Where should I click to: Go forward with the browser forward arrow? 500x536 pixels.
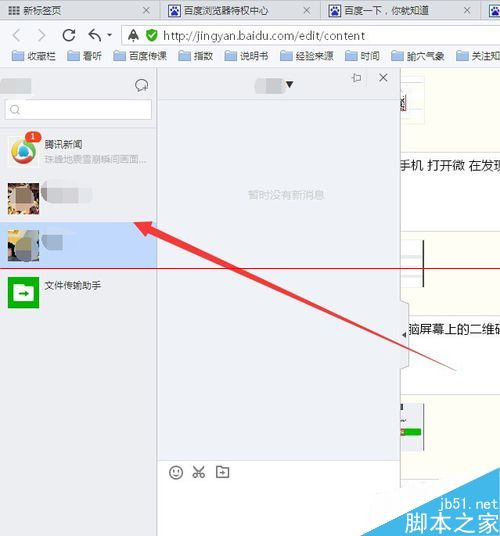[x=41, y=35]
